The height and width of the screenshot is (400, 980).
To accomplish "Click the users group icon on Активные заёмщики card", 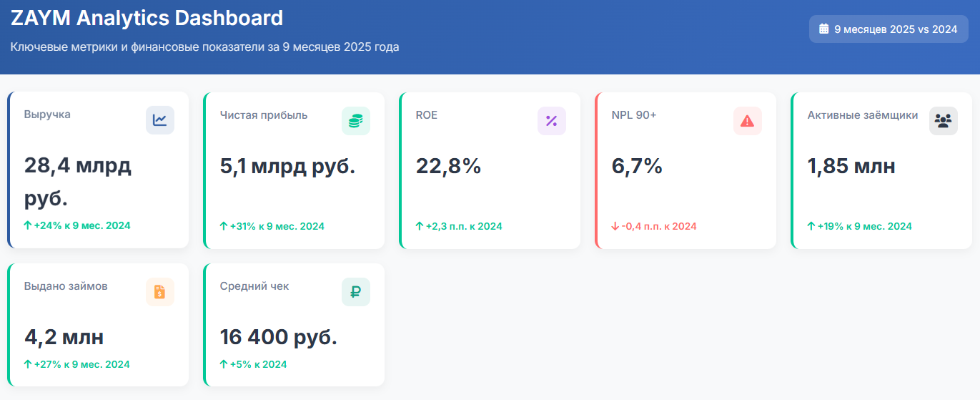I will 944,120.
